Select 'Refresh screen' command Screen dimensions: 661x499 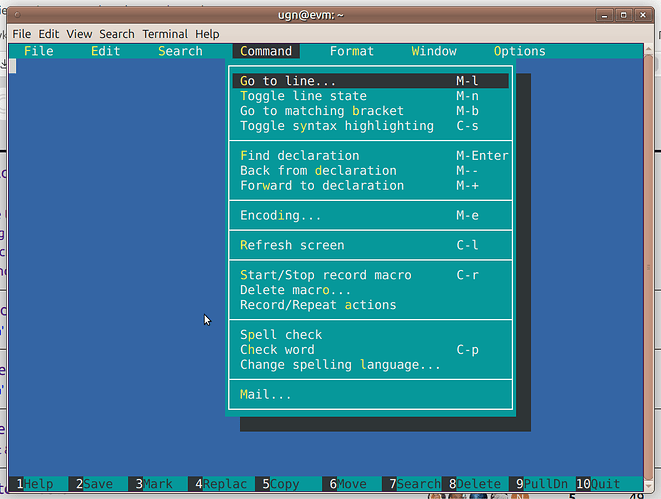292,245
